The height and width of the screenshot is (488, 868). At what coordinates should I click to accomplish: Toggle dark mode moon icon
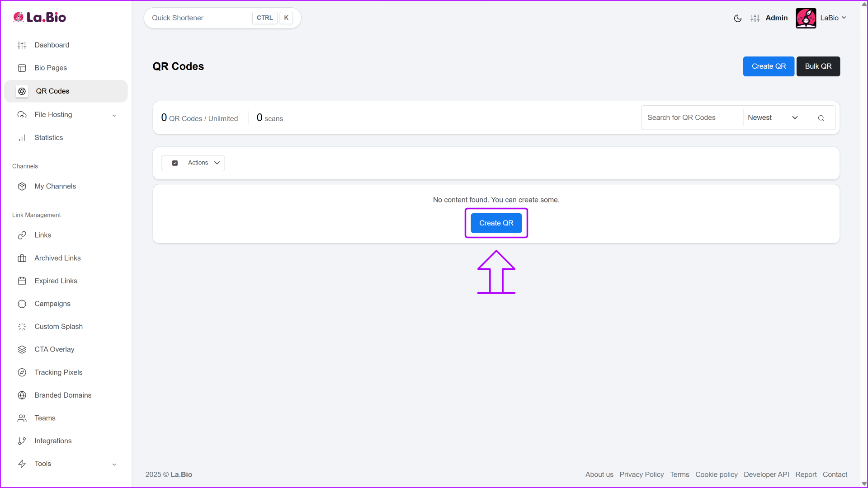pos(737,18)
